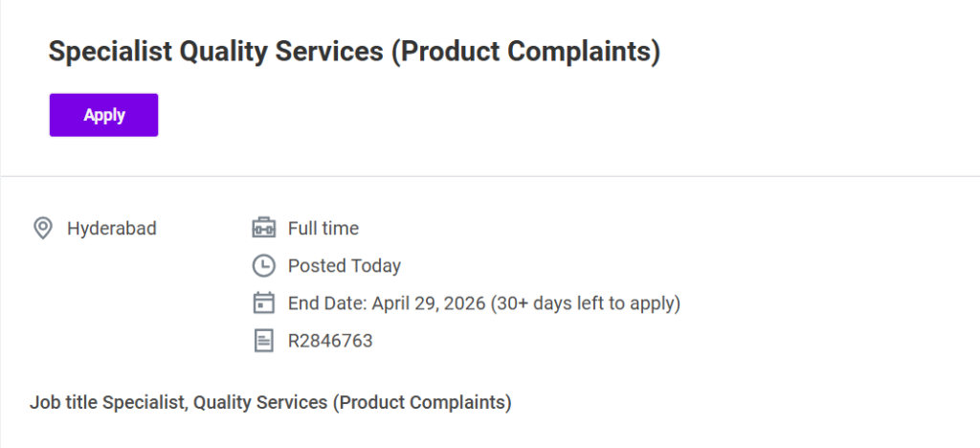Image resolution: width=980 pixels, height=448 pixels.
Task: Click the requisition ID R2846763
Action: point(330,341)
